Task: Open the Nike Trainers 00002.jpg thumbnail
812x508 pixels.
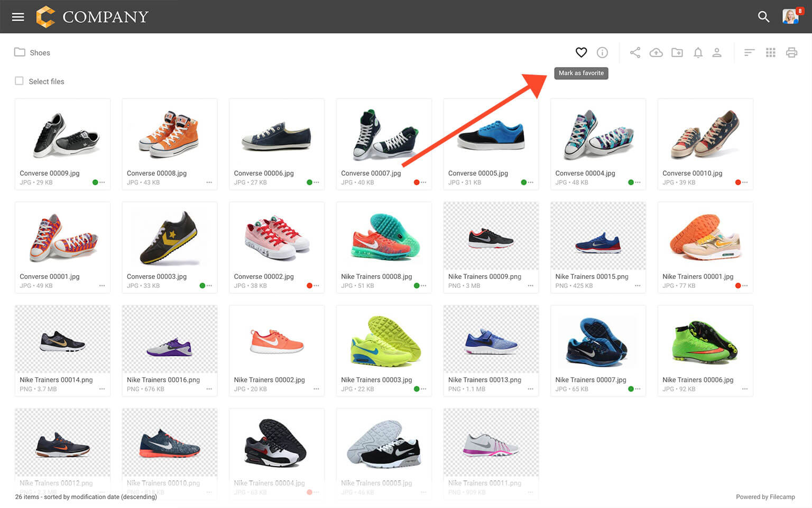Action: coord(277,339)
